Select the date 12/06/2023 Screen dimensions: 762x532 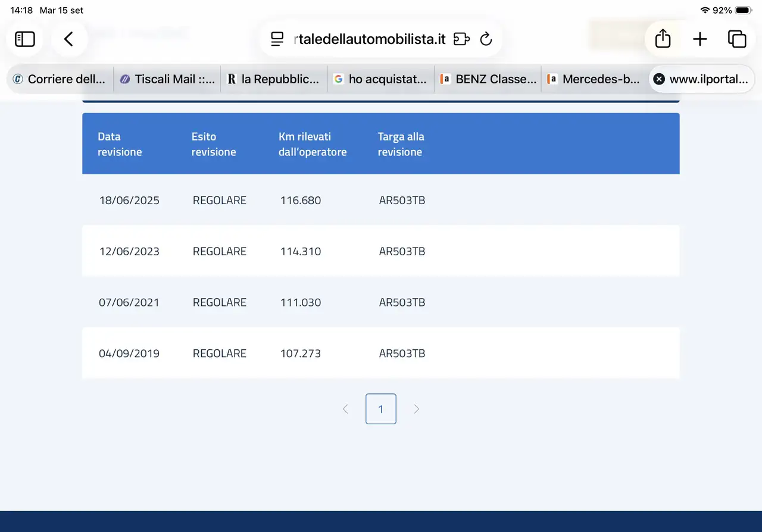pos(129,251)
